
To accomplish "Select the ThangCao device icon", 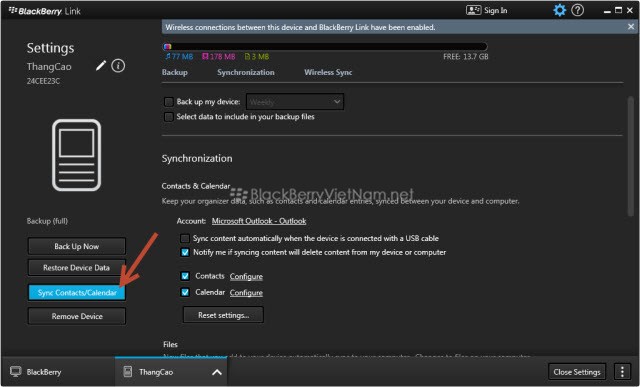I will (128, 371).
